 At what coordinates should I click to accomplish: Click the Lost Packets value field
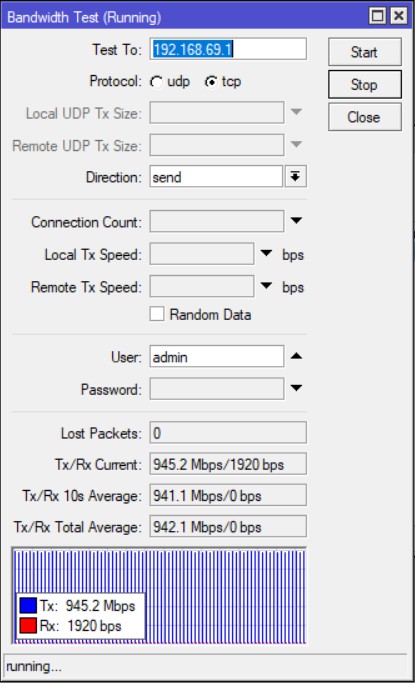tap(228, 433)
